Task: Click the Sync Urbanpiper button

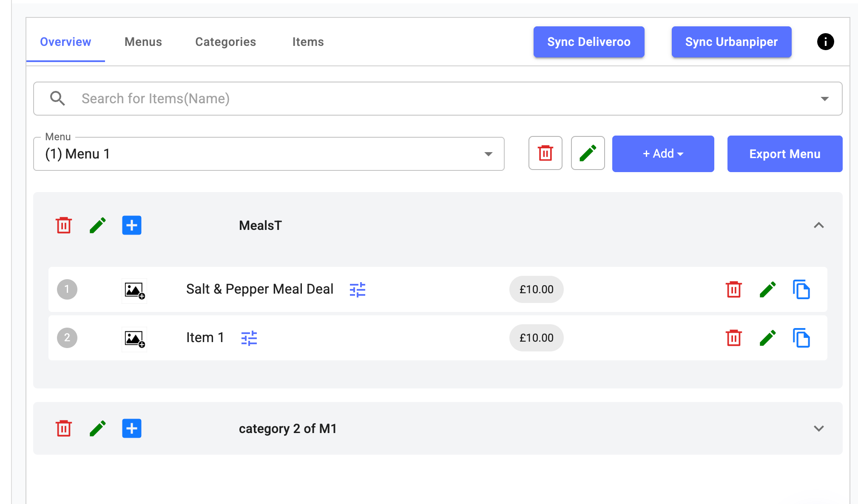Action: [x=731, y=42]
